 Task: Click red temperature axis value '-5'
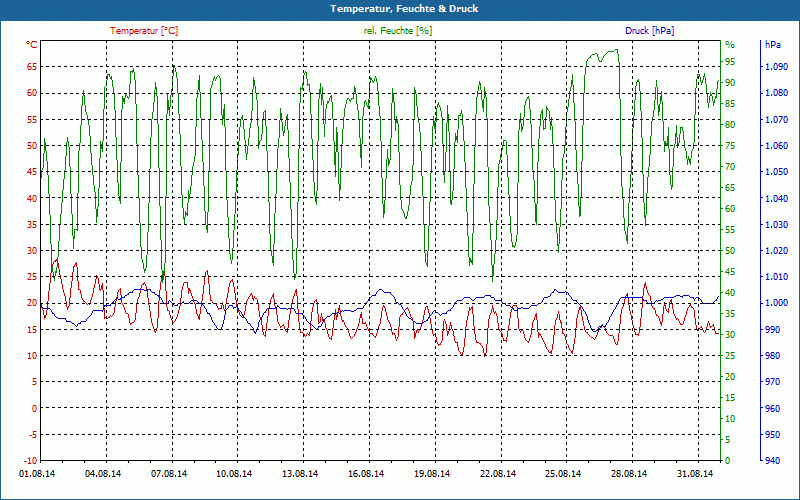coord(33,434)
